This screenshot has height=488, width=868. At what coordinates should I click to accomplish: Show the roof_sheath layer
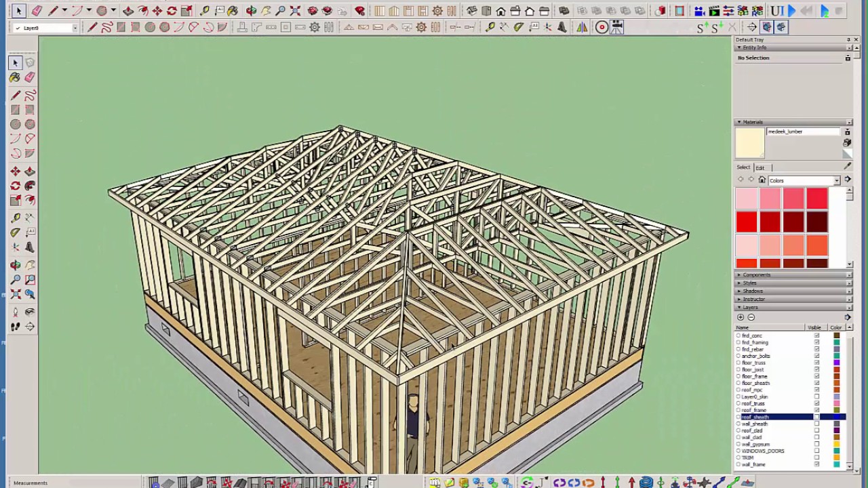(x=816, y=417)
